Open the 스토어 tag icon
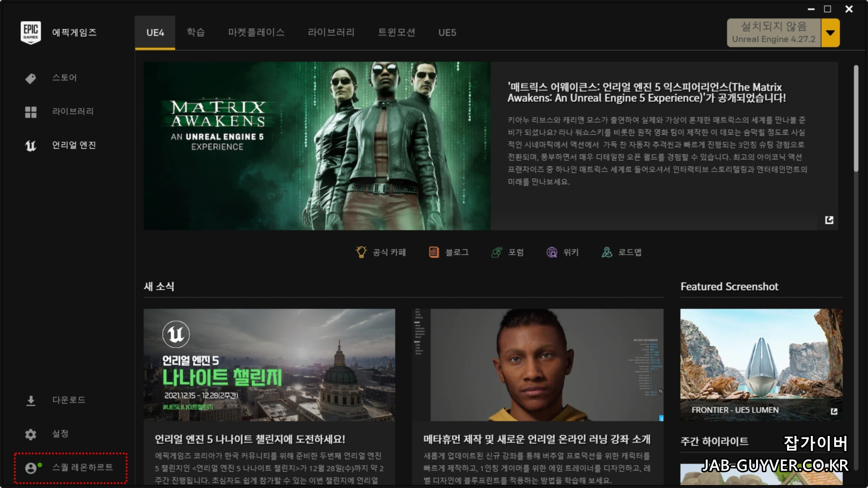868x488 pixels. click(30, 78)
